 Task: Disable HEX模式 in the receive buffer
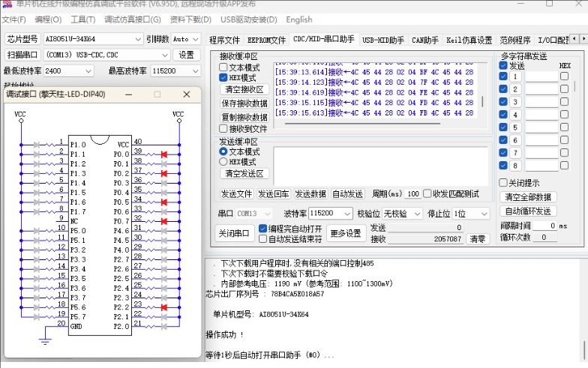coord(223,77)
